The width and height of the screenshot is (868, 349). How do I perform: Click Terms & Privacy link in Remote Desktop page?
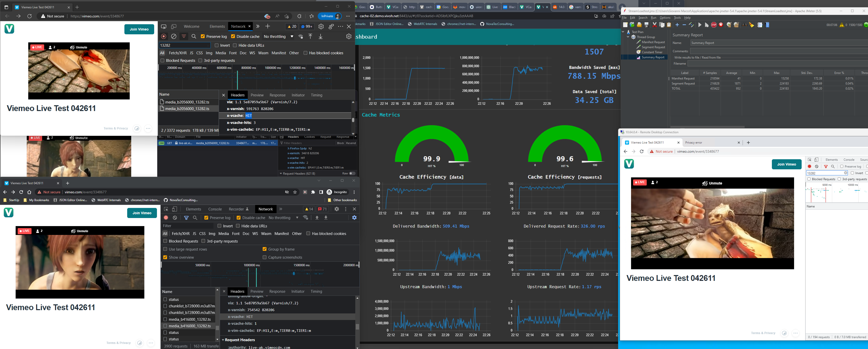(763, 333)
